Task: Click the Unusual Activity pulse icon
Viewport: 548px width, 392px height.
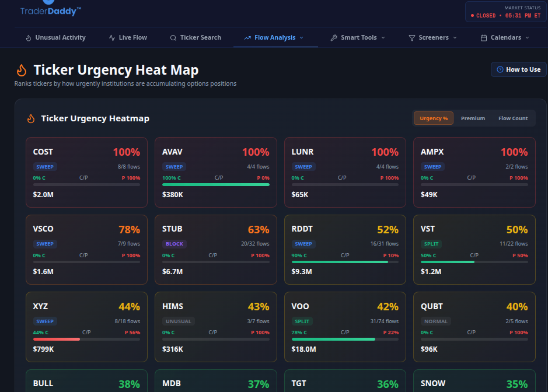Action: (29, 37)
